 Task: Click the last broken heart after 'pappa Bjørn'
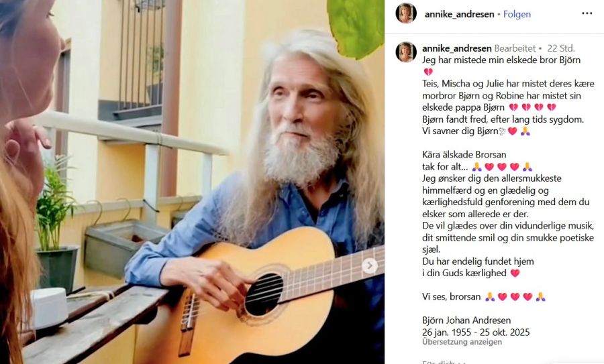click(552, 107)
